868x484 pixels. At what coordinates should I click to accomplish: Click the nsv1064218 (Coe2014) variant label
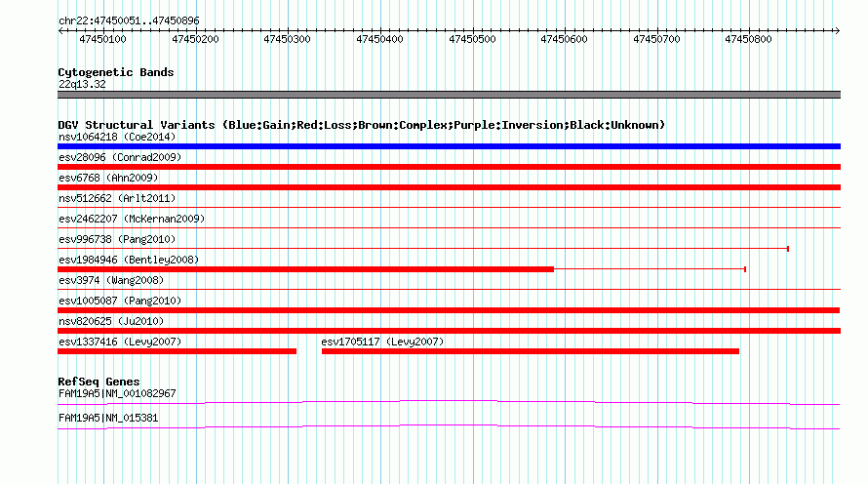pyautogui.click(x=117, y=137)
